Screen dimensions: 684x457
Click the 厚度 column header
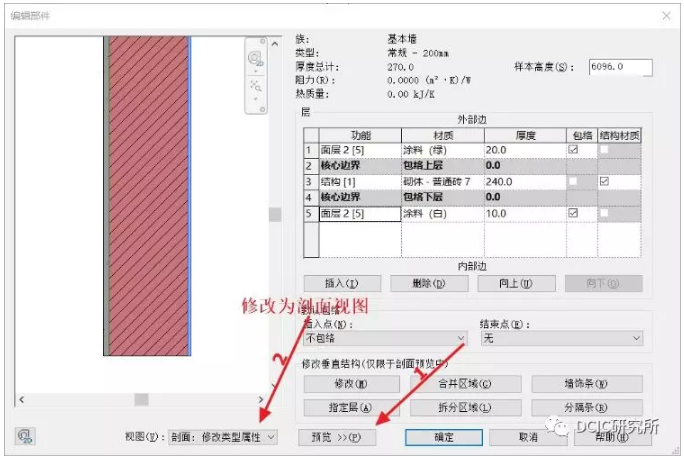click(x=525, y=135)
